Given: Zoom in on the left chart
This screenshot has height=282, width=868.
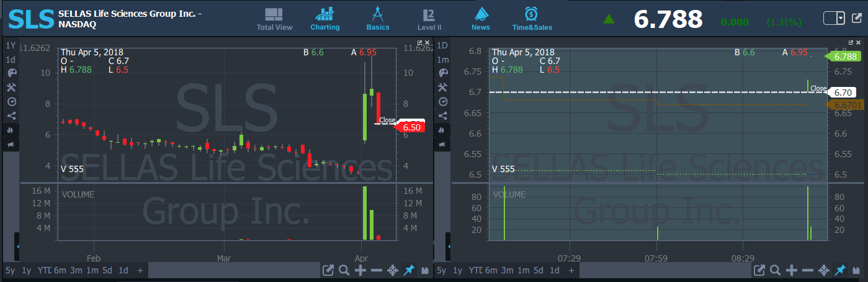Looking at the screenshot, I should 360,270.
